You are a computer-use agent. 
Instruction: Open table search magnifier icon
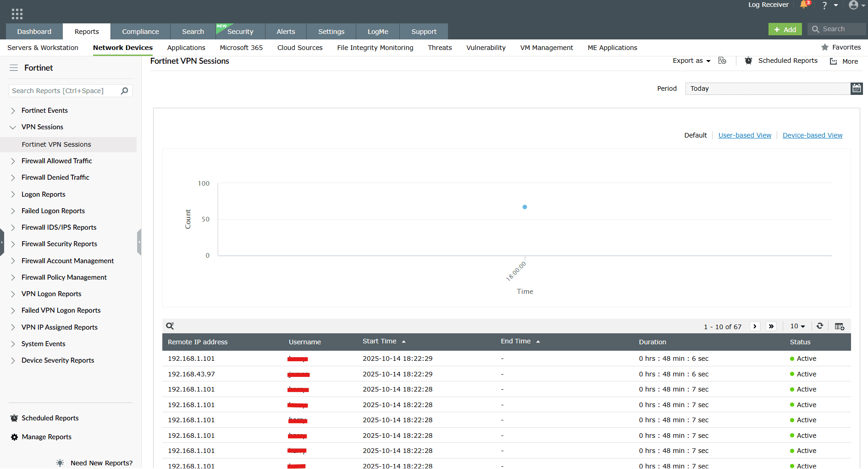pos(170,326)
